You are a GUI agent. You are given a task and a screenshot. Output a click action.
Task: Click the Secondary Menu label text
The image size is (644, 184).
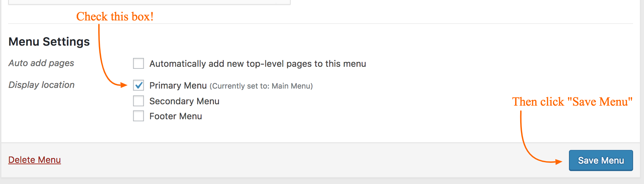pos(184,101)
